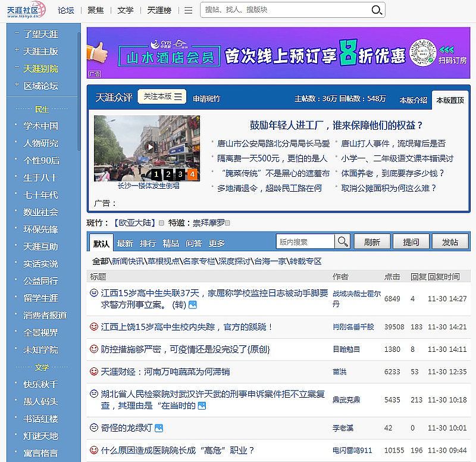Click the 山水酒店会员 banner advertisement
This screenshot has width=476, height=462.
tap(278, 52)
